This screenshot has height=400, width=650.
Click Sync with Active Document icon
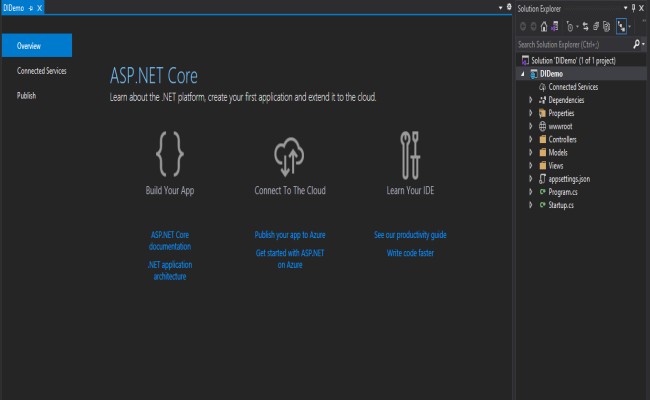pyautogui.click(x=585, y=27)
